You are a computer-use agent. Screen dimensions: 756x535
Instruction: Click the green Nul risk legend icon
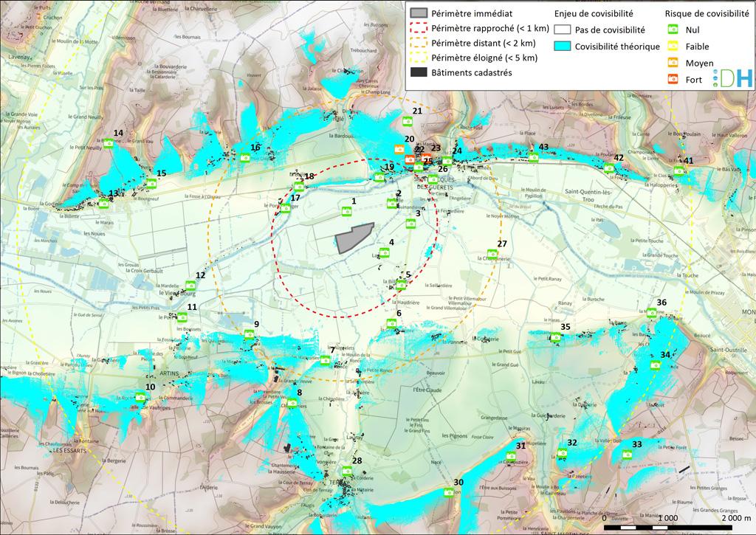pos(673,30)
